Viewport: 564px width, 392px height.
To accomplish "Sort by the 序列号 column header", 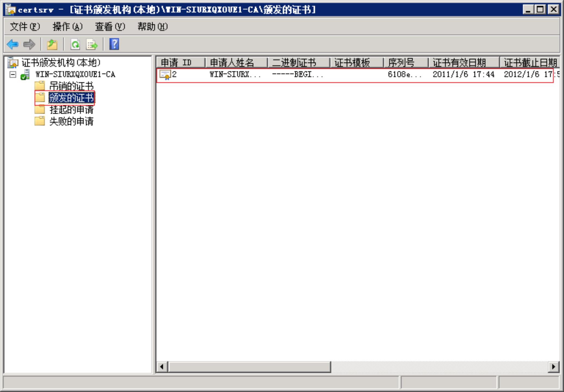I will pos(406,63).
